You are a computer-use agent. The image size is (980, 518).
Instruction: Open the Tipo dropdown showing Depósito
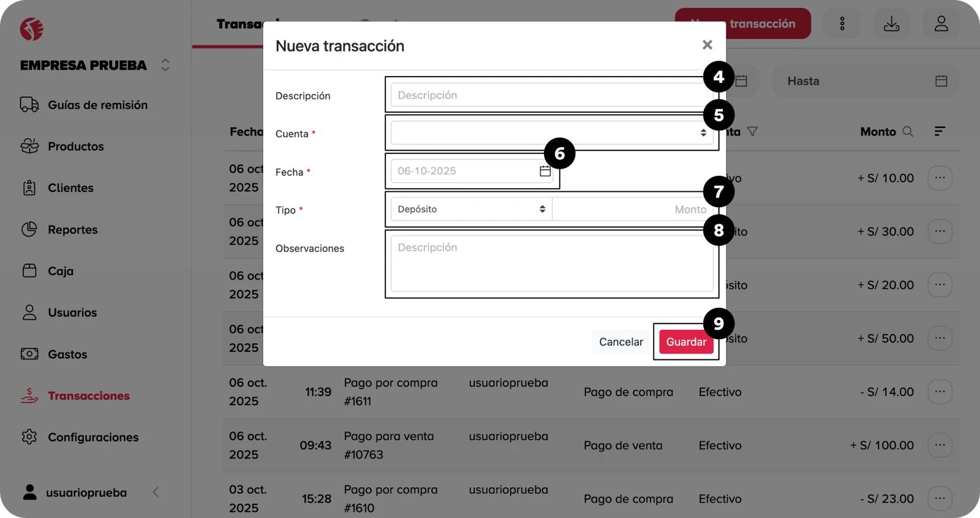coord(471,209)
